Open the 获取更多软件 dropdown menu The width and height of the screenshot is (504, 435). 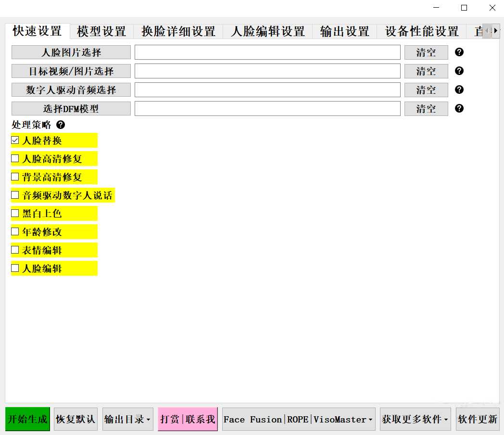415,419
